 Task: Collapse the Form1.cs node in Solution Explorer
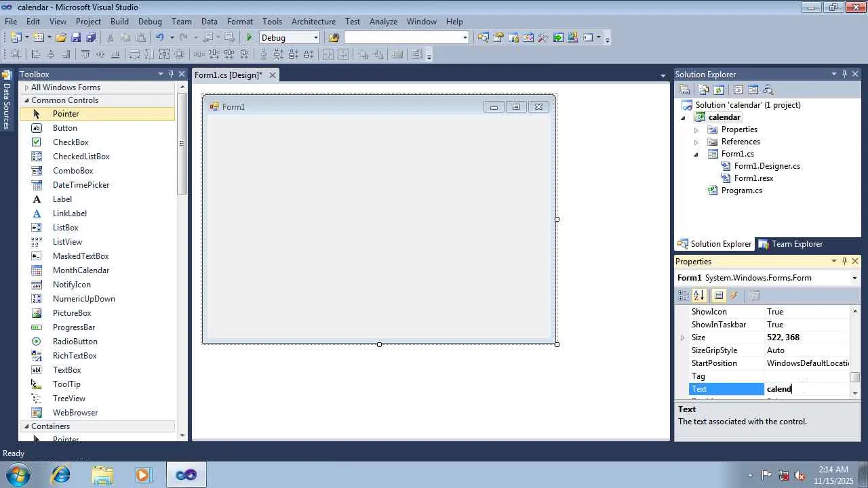[696, 154]
